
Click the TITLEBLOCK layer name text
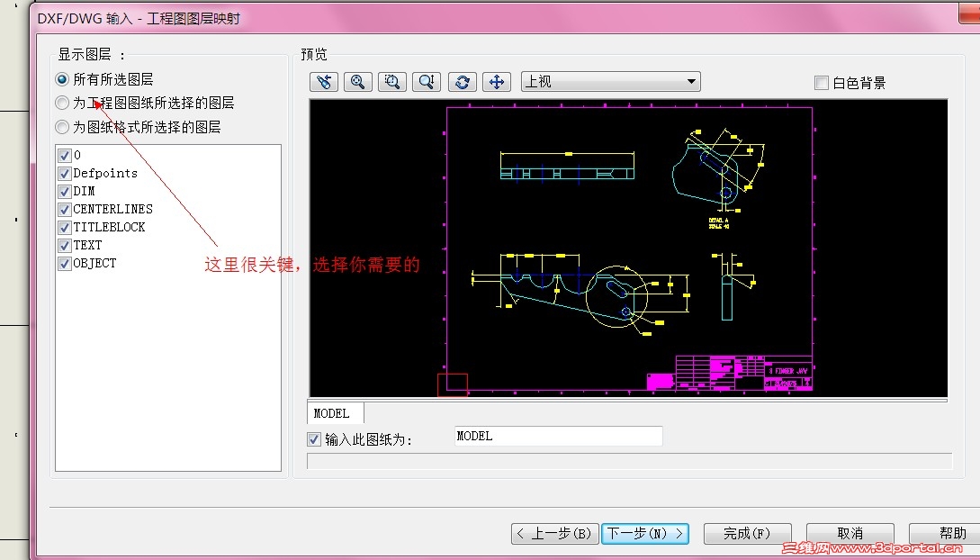pyautogui.click(x=110, y=227)
